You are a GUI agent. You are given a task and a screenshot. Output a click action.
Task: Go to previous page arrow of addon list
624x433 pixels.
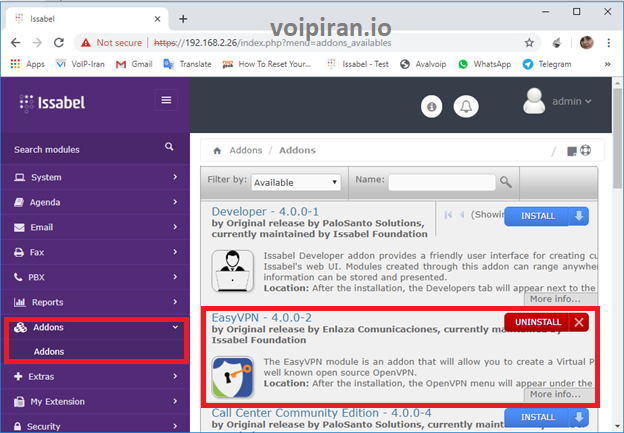click(x=462, y=215)
